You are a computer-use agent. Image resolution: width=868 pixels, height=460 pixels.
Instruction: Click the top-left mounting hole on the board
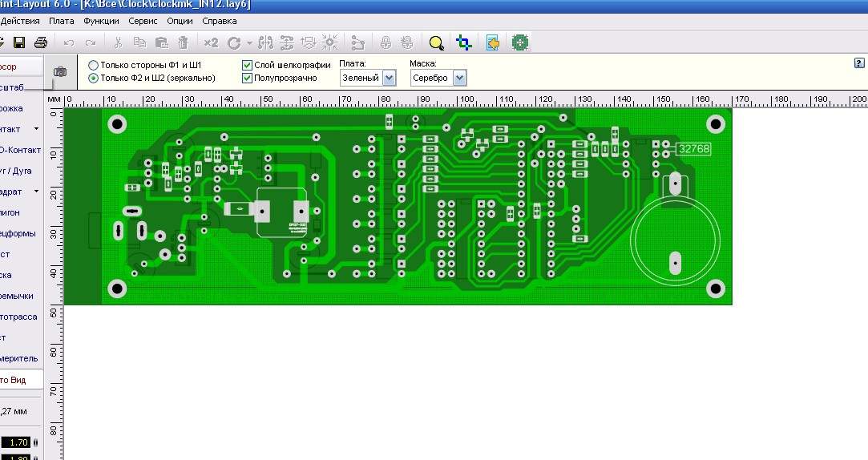click(x=117, y=123)
